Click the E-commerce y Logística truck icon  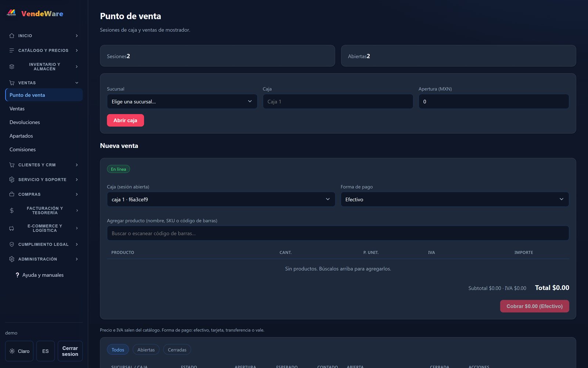12,228
